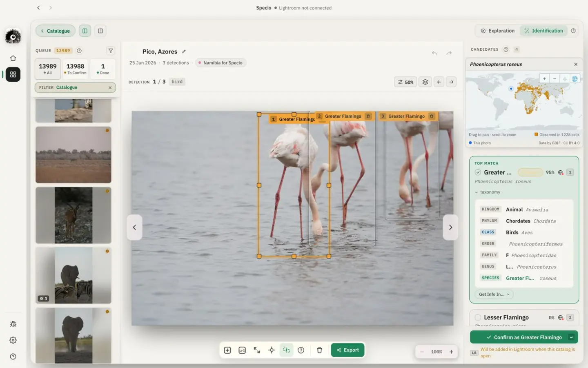The image size is (588, 368).
Task: Add a new detection box from bottom toolbar
Action: (x=227, y=350)
